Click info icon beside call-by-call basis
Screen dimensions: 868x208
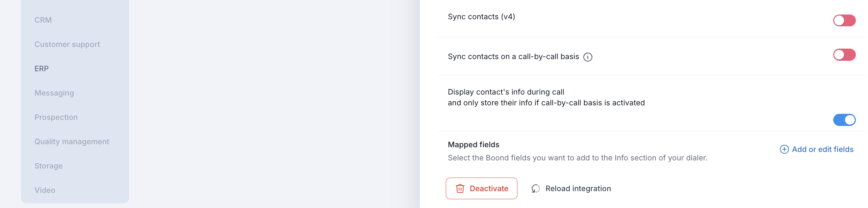click(x=588, y=57)
